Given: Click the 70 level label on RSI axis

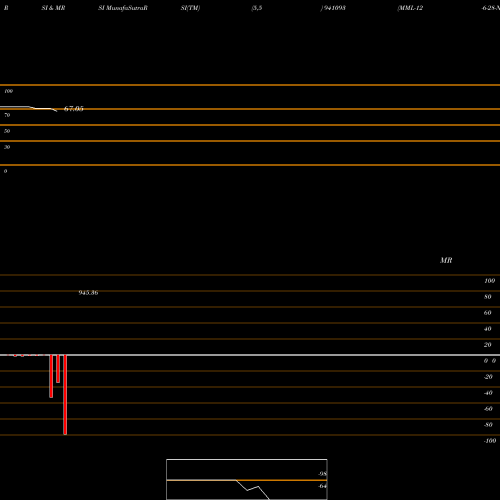Looking at the screenshot, I should point(7,115).
